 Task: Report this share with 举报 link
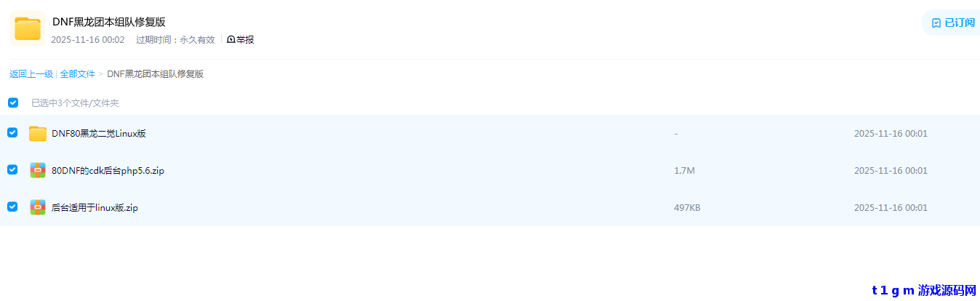[x=241, y=40]
